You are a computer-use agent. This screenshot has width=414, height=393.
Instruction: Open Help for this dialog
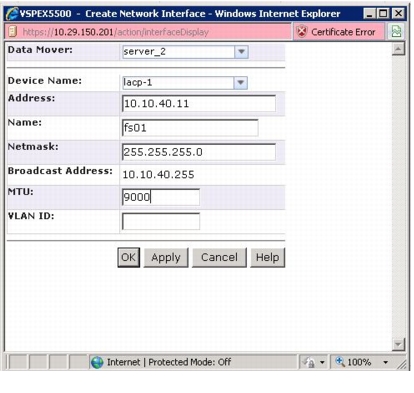click(x=267, y=257)
